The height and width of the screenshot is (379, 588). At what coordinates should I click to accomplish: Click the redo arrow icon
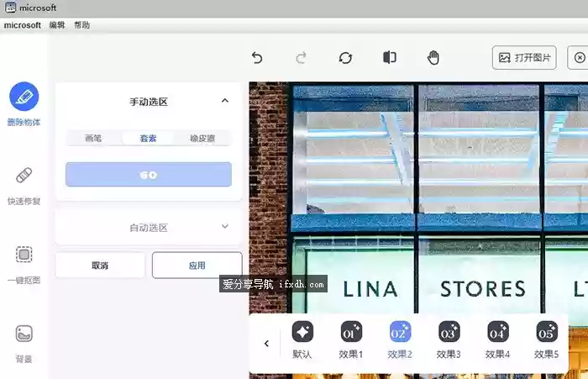pyautogui.click(x=302, y=57)
